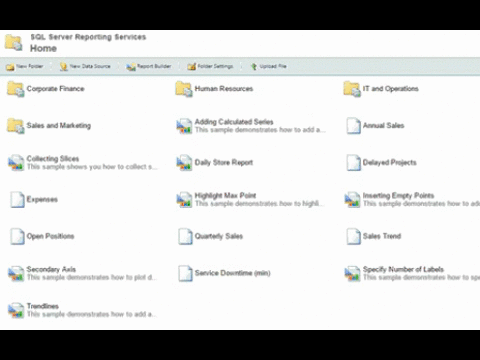The width and height of the screenshot is (480, 360).
Task: Open the Corporate Finance link
Action: [55, 89]
